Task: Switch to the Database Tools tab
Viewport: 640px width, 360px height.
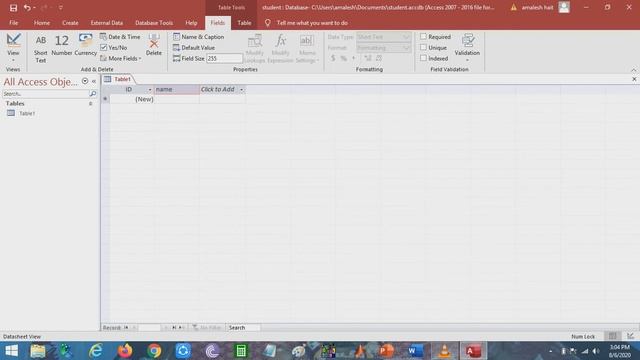Action: click(x=154, y=23)
